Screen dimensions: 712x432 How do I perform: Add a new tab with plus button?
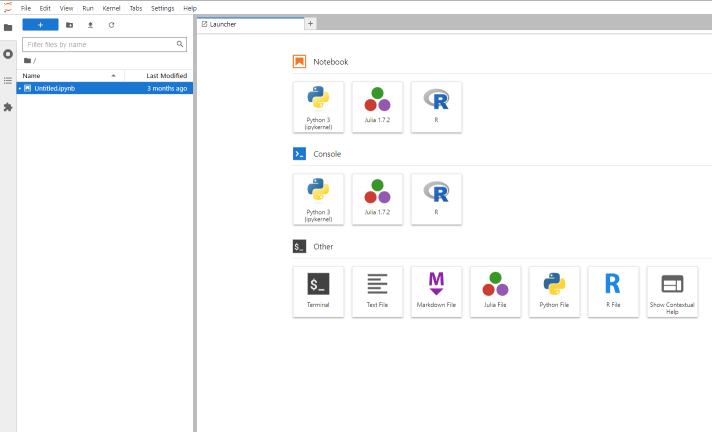[x=311, y=24]
